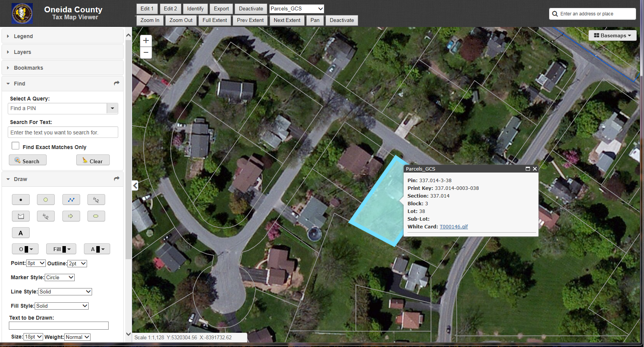
Task: Click the side panel scroll down arrow
Action: pyautogui.click(x=129, y=334)
